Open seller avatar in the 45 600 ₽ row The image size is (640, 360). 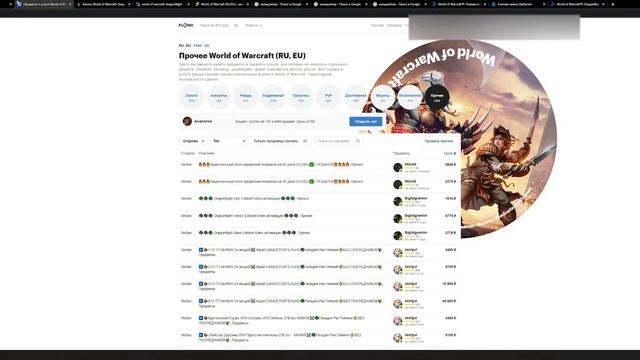click(x=398, y=304)
